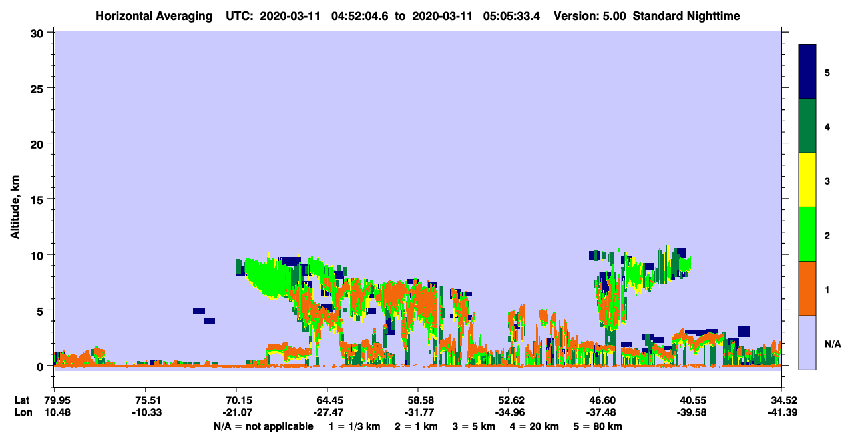Screen dimensions: 868x445
Task: Click the y-axis tick label 15
Action: click(39, 199)
